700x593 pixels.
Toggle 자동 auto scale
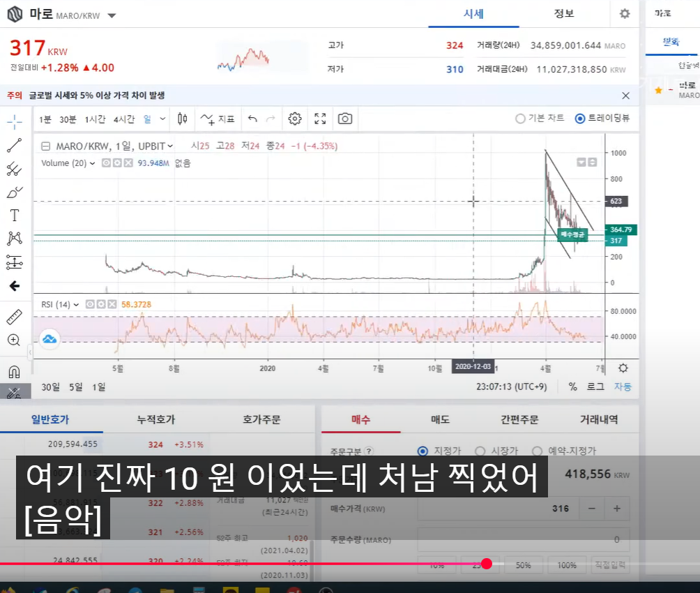point(623,386)
